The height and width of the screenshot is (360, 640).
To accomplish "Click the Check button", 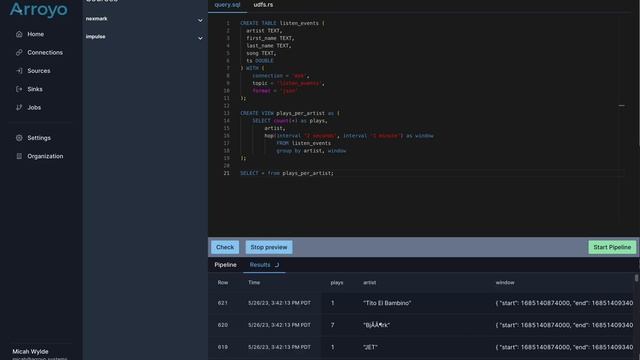I will [x=225, y=247].
